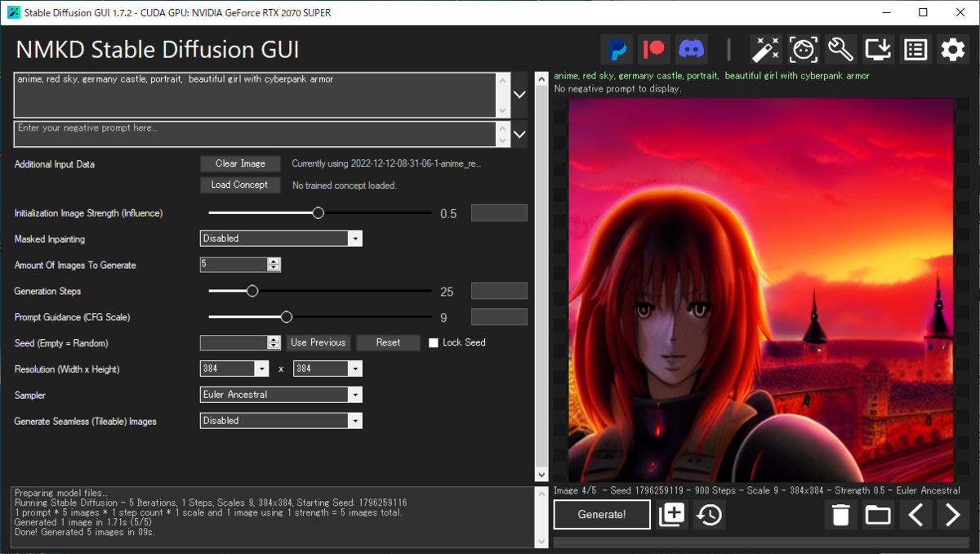980x554 pixels.
Task: Click the green prompt text above the image
Action: click(711, 76)
